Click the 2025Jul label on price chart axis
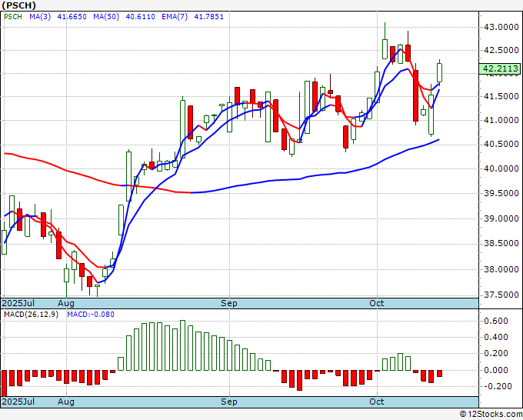 [x=18, y=303]
